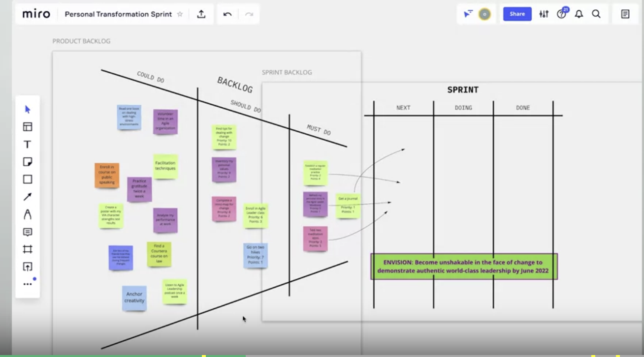The height and width of the screenshot is (357, 644).
Task: Click the Miro logo home link
Action: [36, 14]
